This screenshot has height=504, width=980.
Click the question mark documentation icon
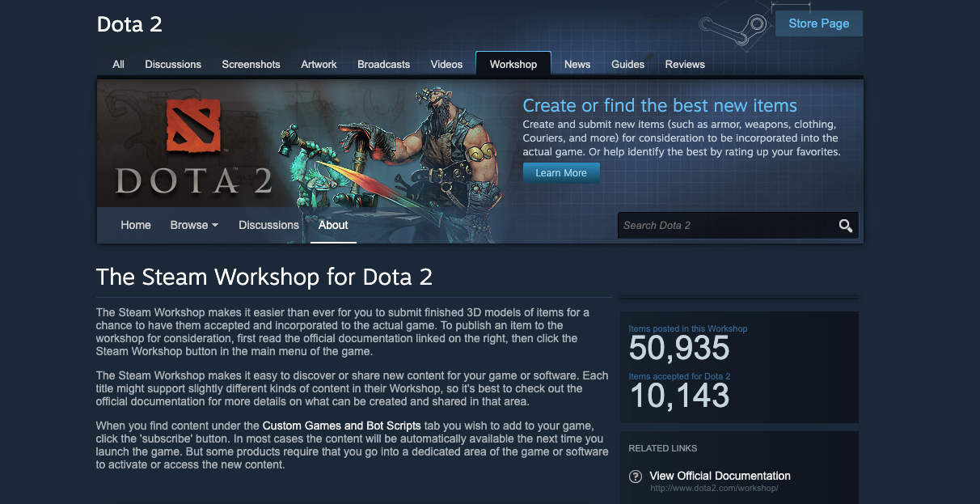pyautogui.click(x=636, y=476)
